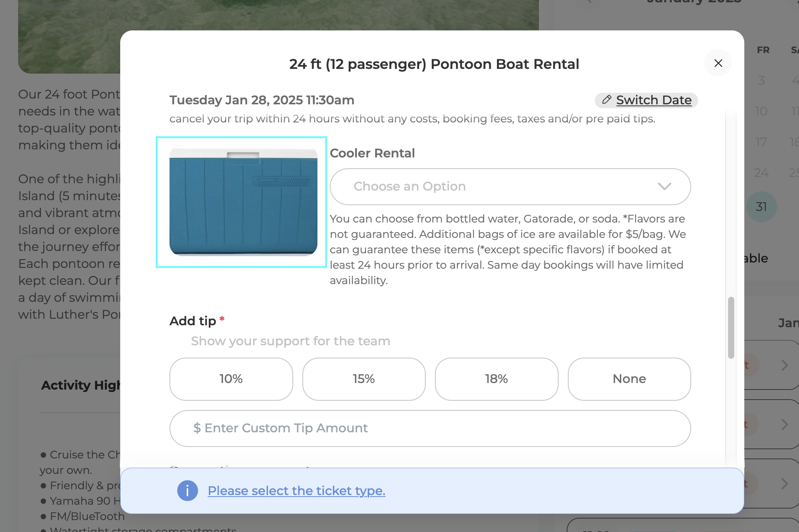Select the 10% tip option

tap(231, 379)
